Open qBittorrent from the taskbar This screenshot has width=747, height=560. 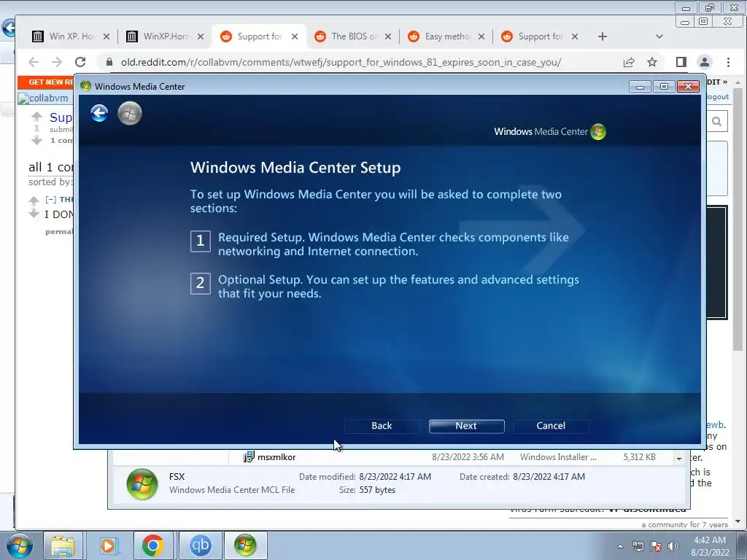[x=200, y=545]
